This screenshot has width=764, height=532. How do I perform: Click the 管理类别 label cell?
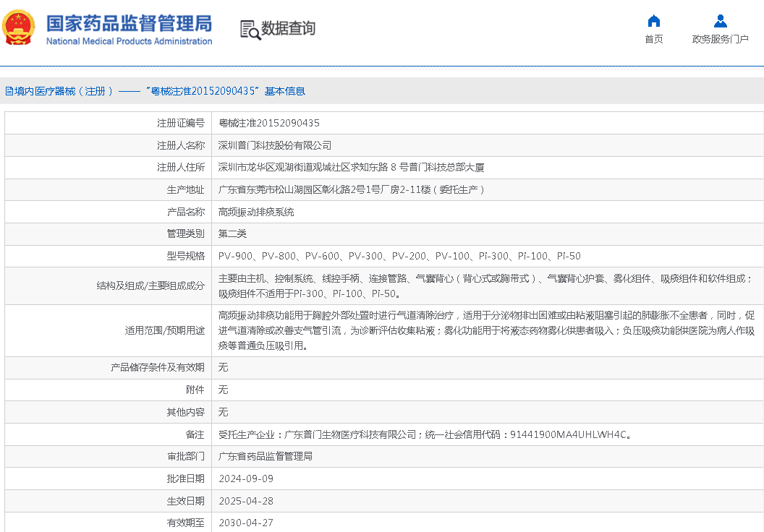coord(109,234)
